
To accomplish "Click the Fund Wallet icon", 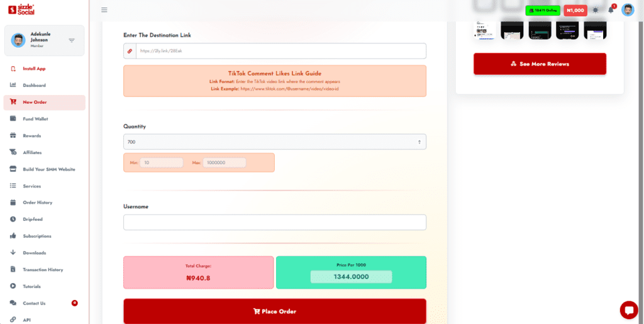I will click(13, 119).
